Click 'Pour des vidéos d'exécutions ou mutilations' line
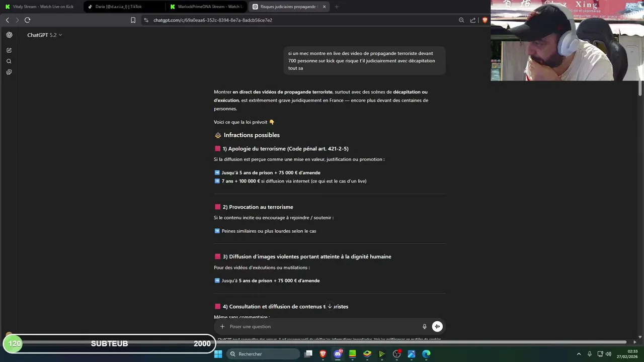This screenshot has width=644, height=362. [x=262, y=267]
